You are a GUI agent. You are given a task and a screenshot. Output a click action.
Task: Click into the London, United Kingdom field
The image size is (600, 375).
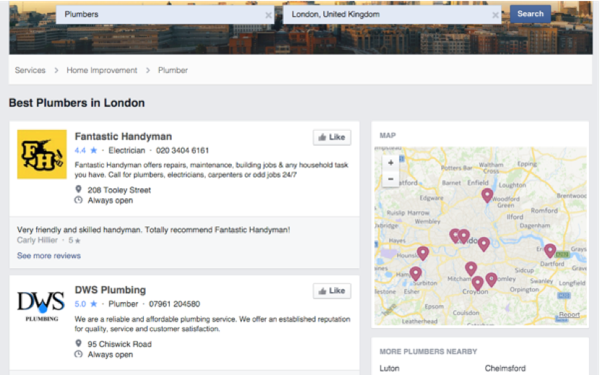386,15
